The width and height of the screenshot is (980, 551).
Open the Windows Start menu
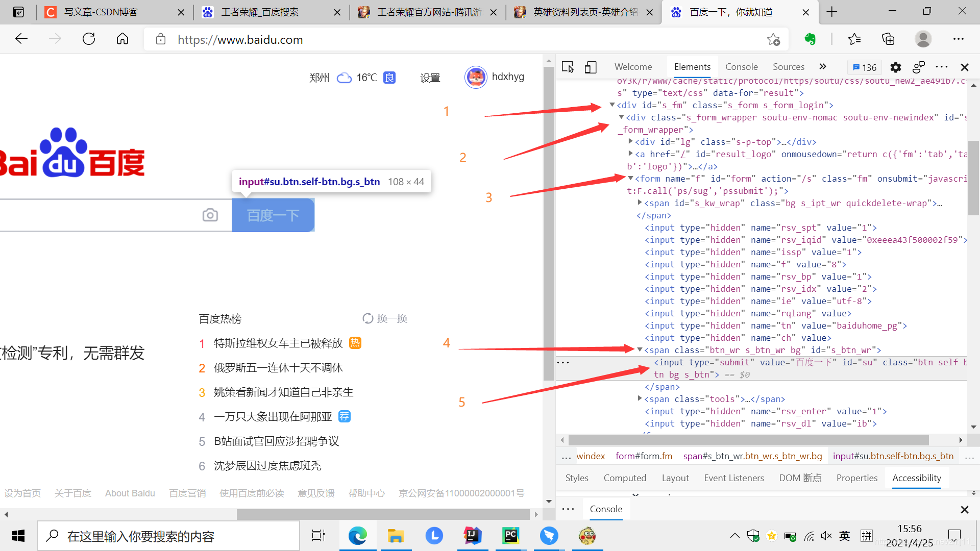[x=18, y=536]
